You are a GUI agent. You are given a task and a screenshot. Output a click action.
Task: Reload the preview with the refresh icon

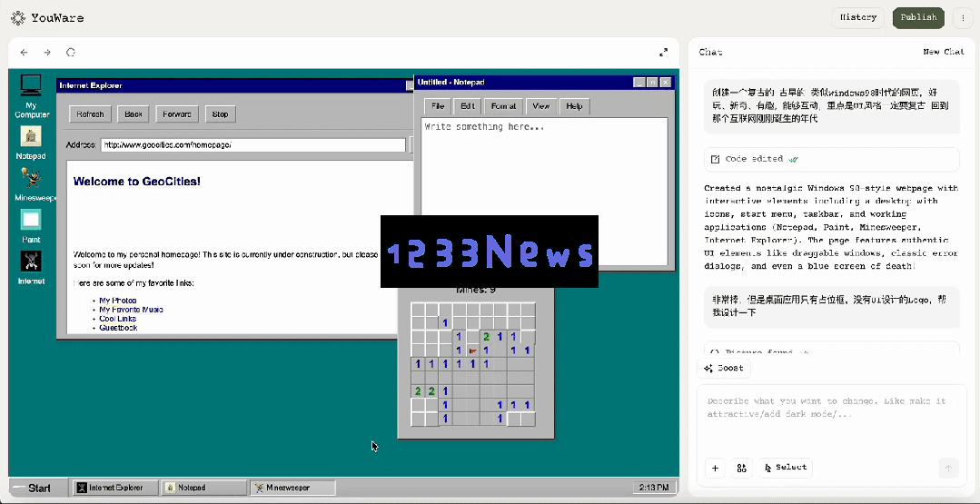71,53
